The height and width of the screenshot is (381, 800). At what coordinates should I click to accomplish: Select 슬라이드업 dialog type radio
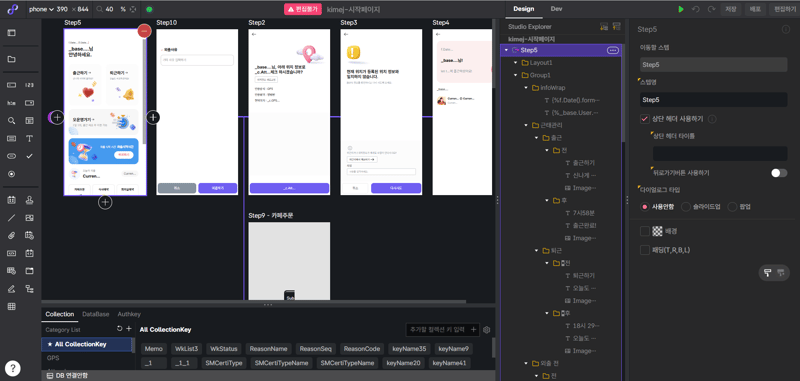click(x=686, y=207)
